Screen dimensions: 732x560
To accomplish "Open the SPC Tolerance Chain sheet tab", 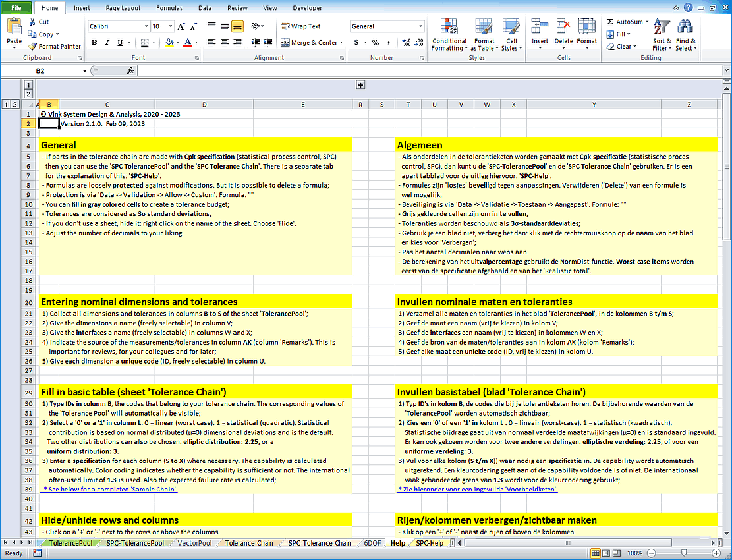I will pyautogui.click(x=320, y=543).
